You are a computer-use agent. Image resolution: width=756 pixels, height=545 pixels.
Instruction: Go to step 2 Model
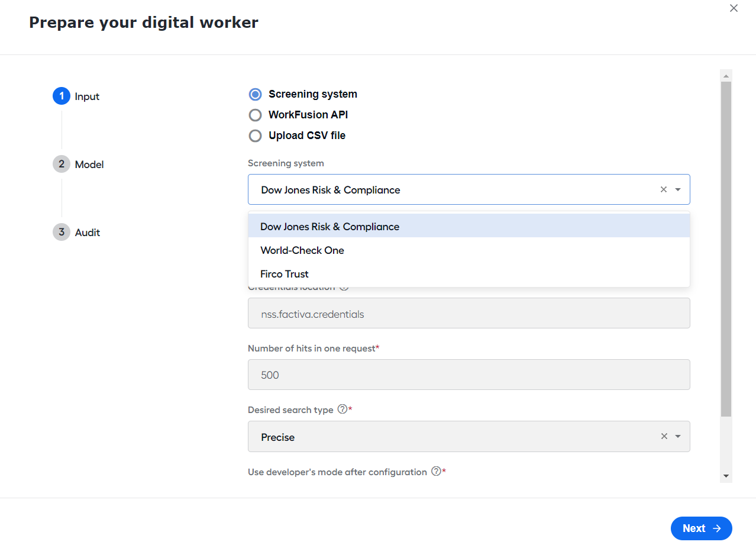coord(78,164)
